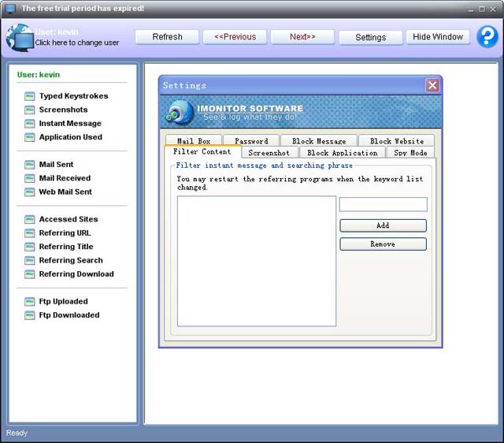Open Ftp Uploaded log

pos(63,301)
